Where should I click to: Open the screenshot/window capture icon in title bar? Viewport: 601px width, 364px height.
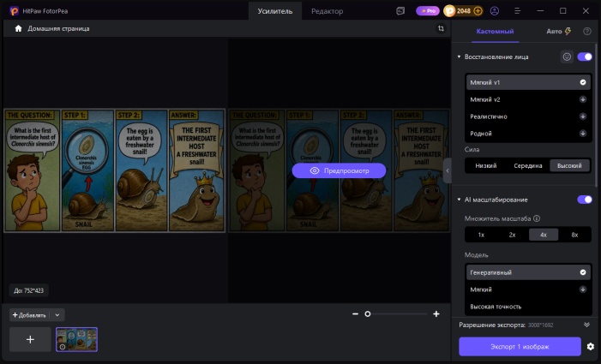400,11
